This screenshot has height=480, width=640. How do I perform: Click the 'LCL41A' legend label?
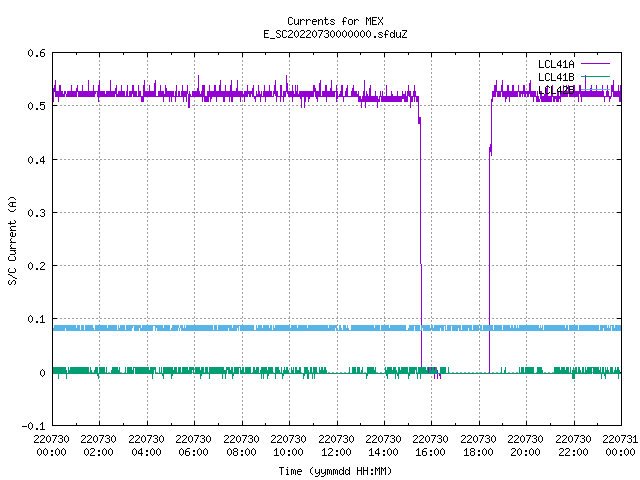[556, 64]
